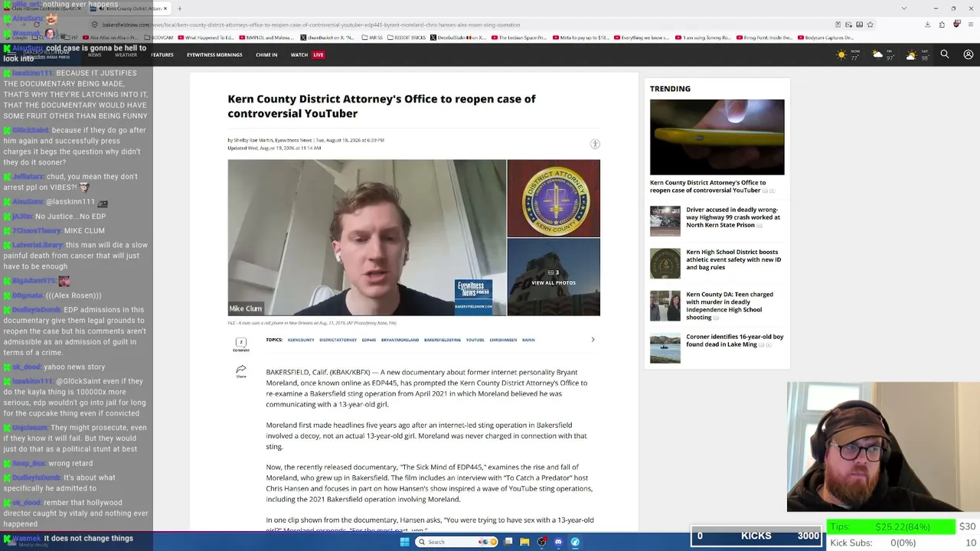Expand the topics list with the right chevron

click(593, 340)
